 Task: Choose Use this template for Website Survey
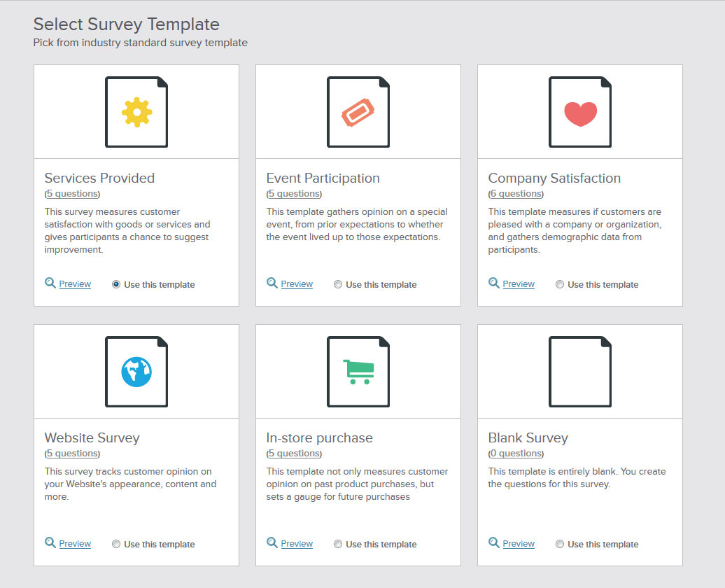tap(116, 544)
